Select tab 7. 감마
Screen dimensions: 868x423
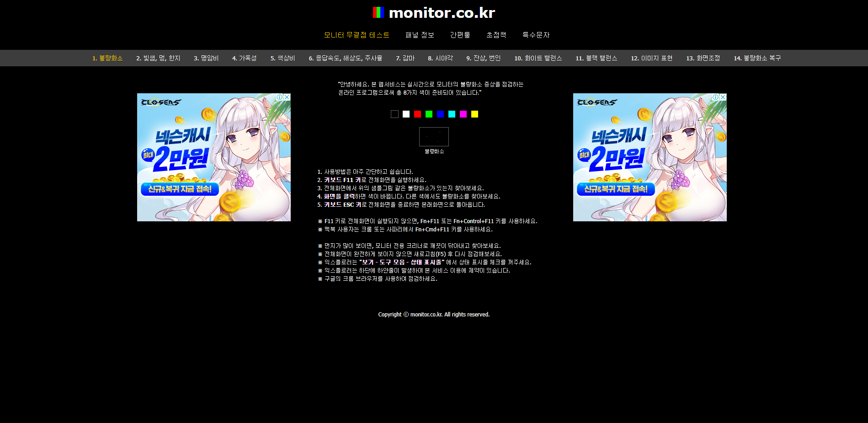[405, 58]
